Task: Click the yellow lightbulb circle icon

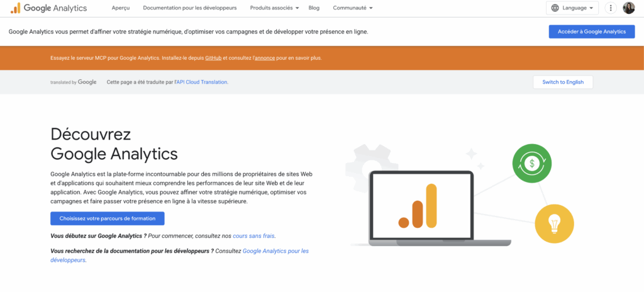Action: (x=554, y=224)
